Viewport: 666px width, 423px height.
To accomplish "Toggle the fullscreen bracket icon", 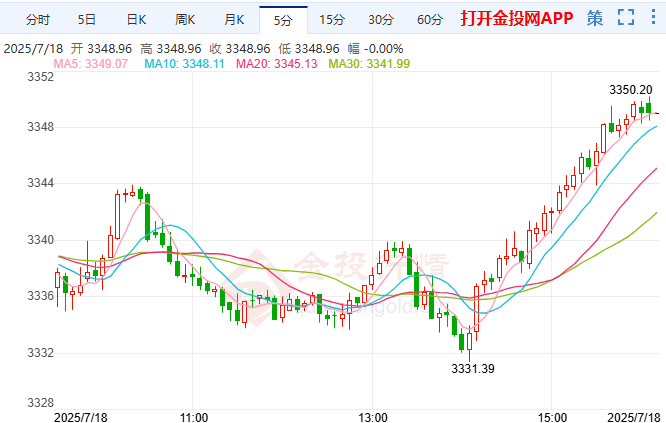I will (626, 17).
